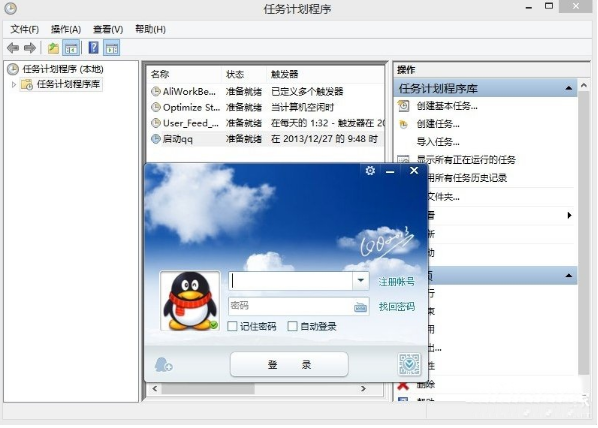Image resolution: width=598 pixels, height=428 pixels.
Task: Tick the 自动登录 checkbox
Action: click(x=293, y=326)
